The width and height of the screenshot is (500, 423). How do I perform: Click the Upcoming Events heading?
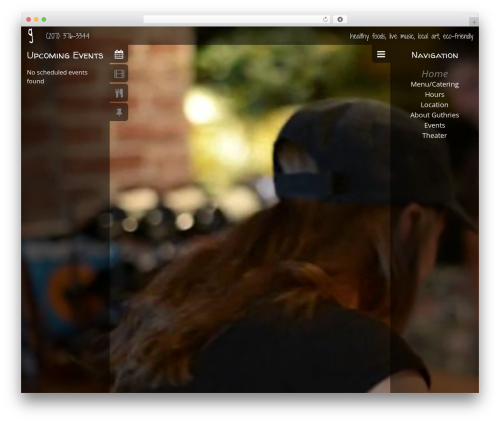click(65, 55)
